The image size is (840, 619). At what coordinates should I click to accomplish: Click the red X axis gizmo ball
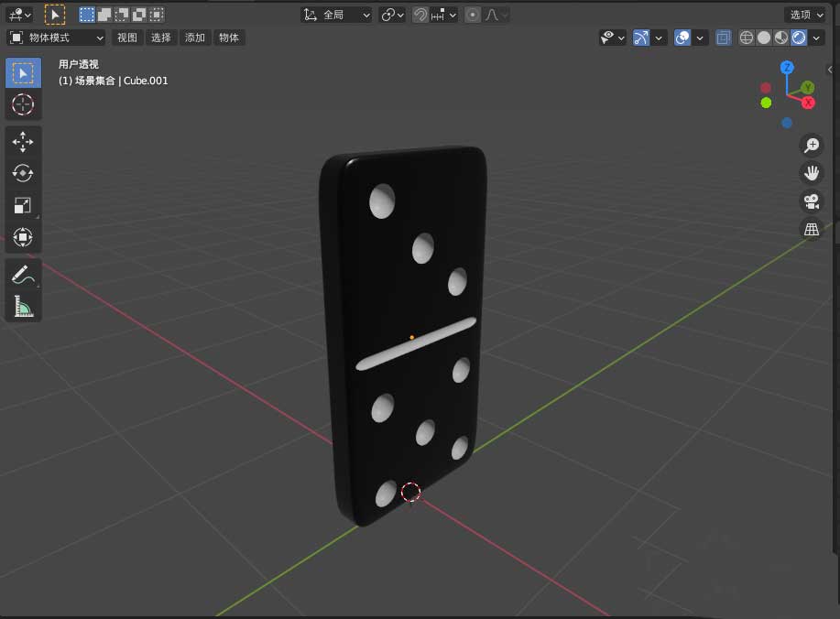pos(808,103)
